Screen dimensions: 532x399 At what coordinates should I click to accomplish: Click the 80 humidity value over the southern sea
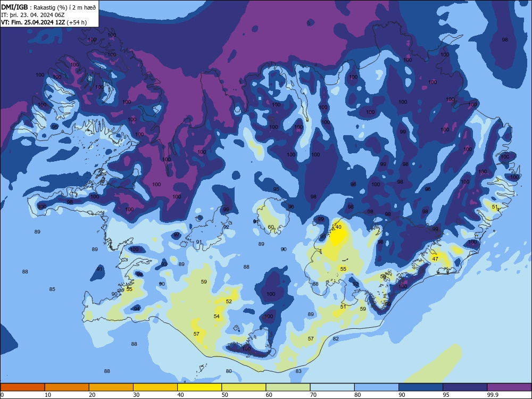click(229, 371)
